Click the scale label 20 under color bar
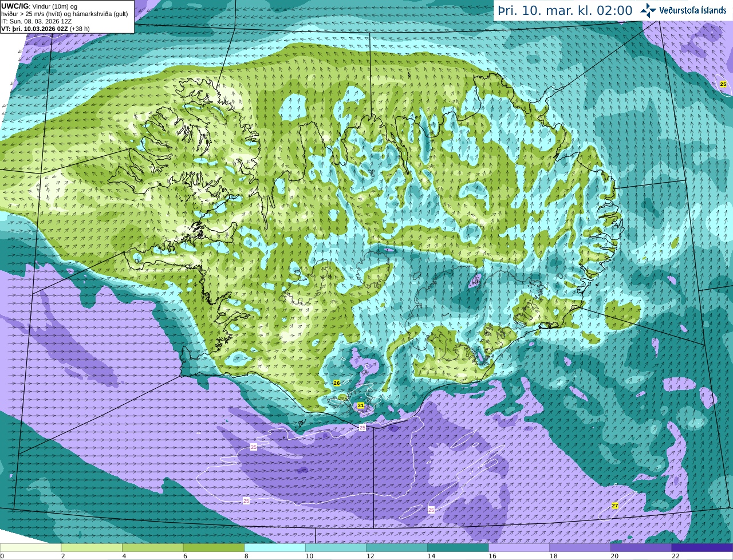This screenshot has height=560, width=733. 614,556
